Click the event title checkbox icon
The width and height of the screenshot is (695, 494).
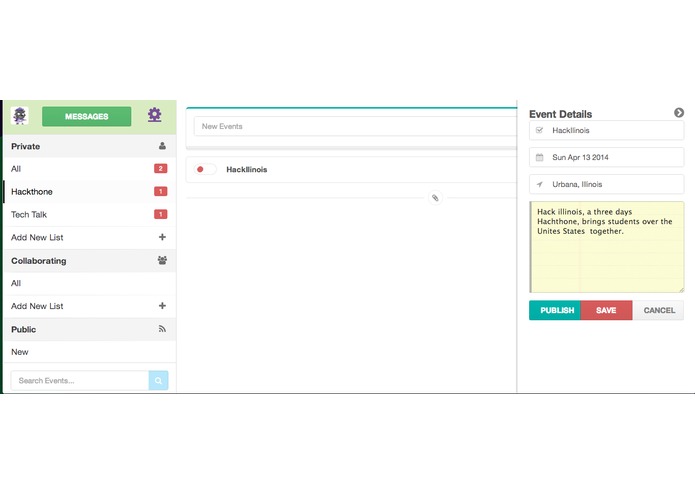coord(539,130)
